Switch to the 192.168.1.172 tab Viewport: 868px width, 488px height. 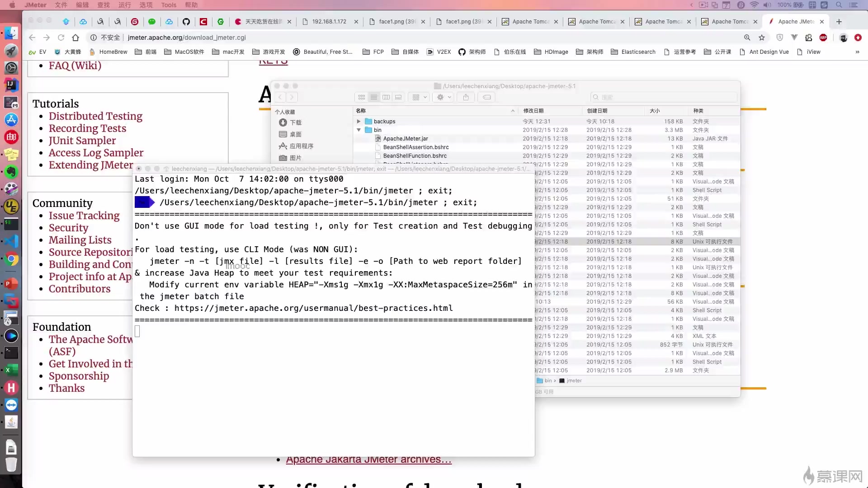[329, 22]
